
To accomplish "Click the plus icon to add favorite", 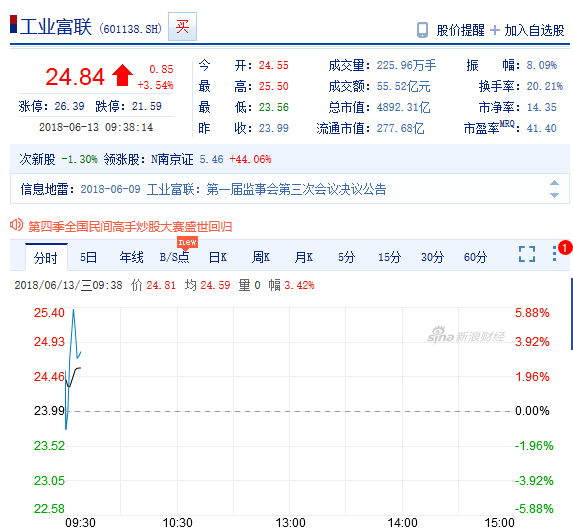I will (494, 30).
